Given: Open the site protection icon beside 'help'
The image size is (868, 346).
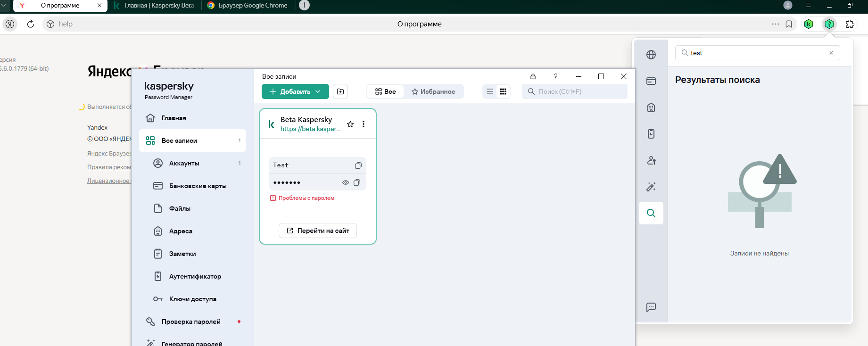Looking at the screenshot, I should point(50,24).
